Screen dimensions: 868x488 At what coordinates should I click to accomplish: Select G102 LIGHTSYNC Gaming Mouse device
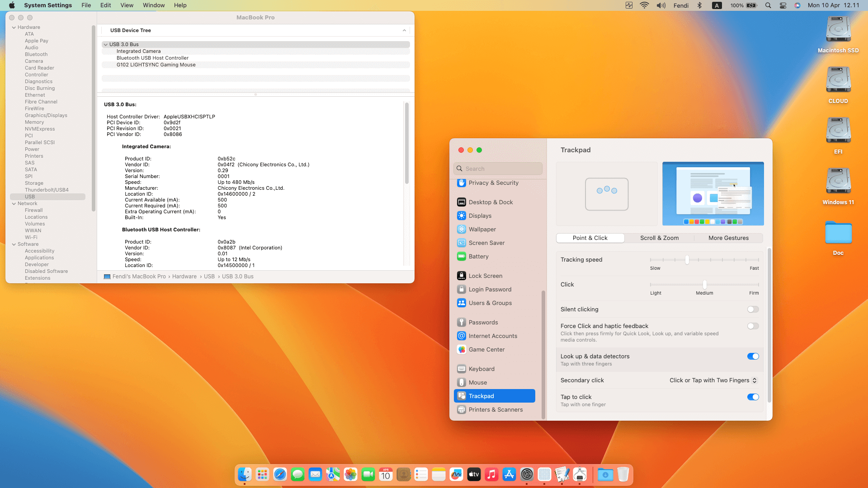click(x=256, y=65)
